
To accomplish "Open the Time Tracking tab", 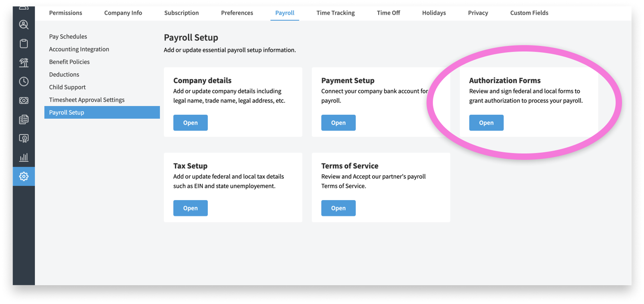I will point(335,13).
